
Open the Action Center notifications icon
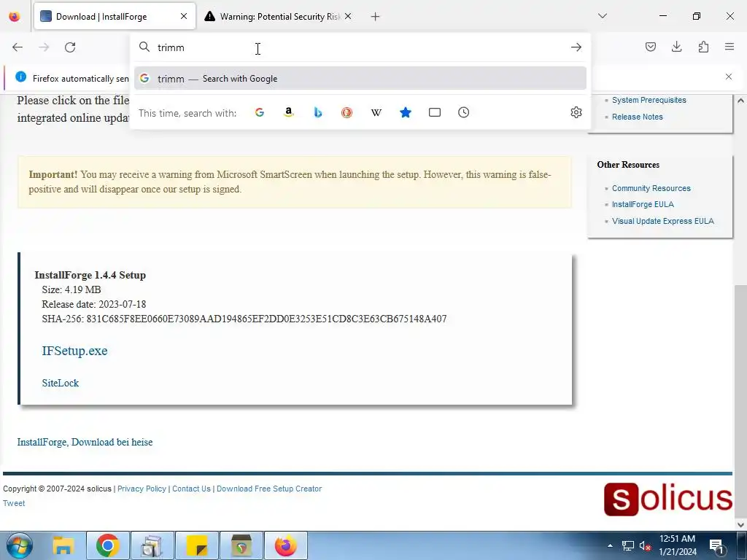(x=716, y=545)
